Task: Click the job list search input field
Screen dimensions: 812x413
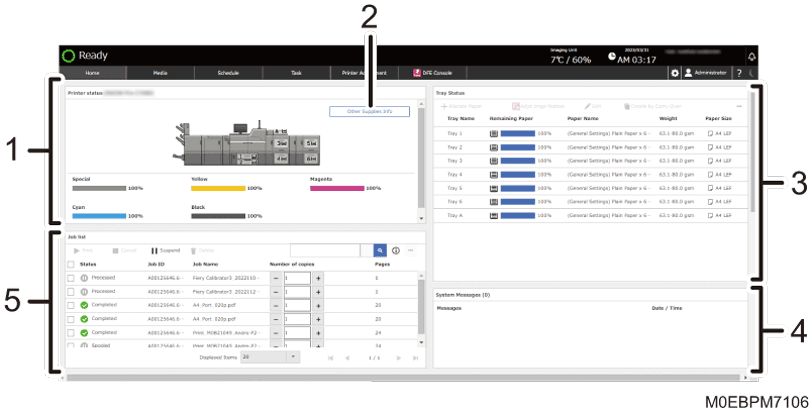Action: point(331,250)
